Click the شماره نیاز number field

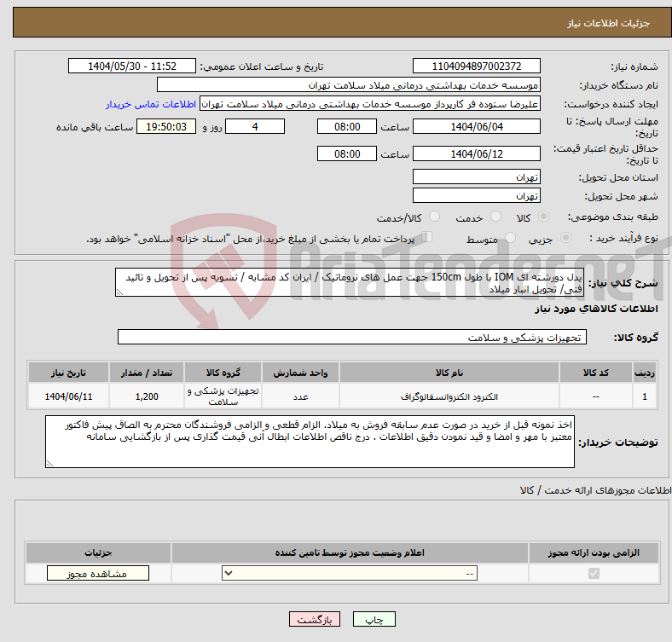(476, 67)
